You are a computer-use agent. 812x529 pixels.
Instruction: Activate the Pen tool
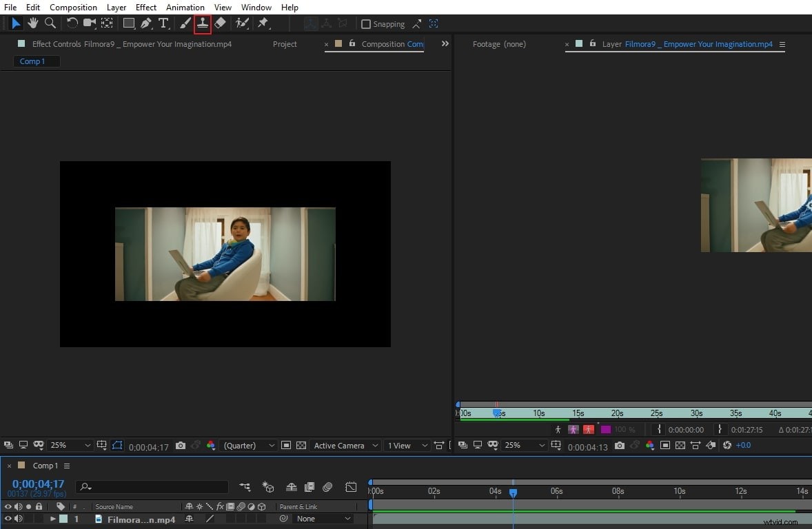[x=145, y=23]
